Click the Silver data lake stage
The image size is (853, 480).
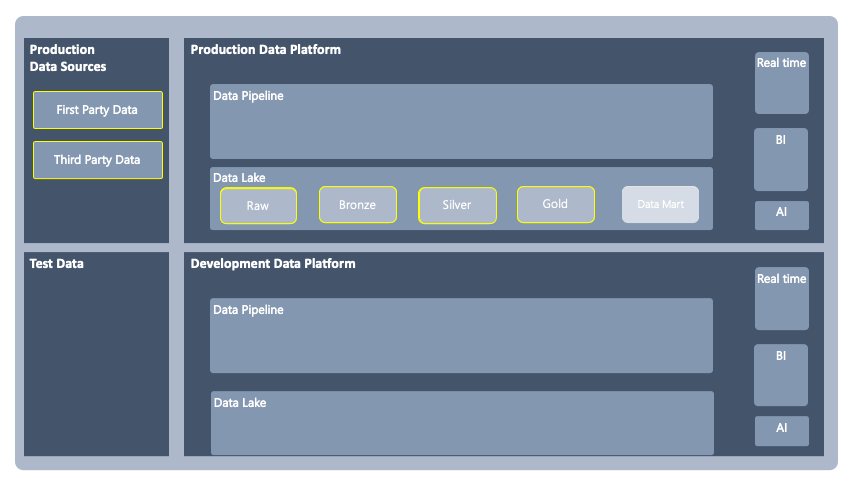456,205
